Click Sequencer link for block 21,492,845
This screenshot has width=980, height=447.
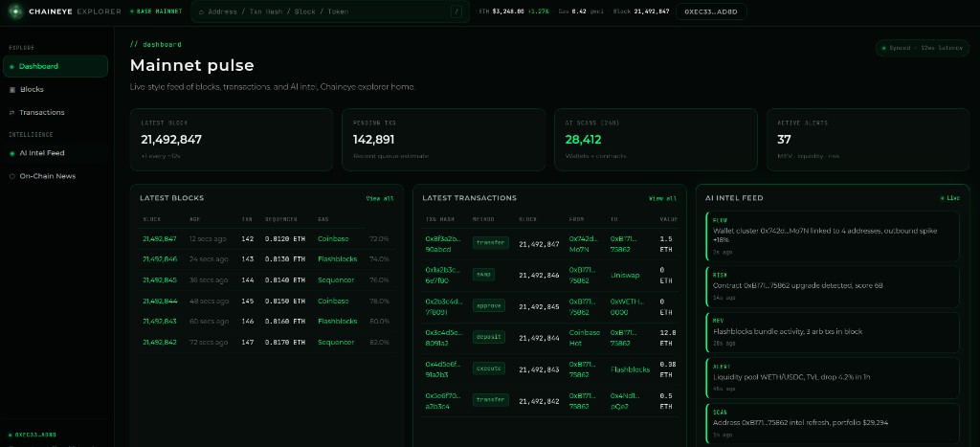336,280
